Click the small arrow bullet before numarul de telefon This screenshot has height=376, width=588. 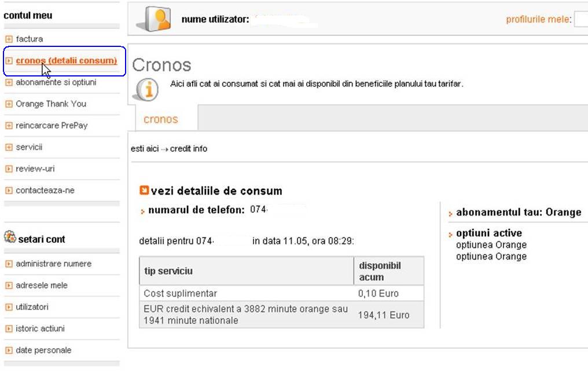coord(142,211)
